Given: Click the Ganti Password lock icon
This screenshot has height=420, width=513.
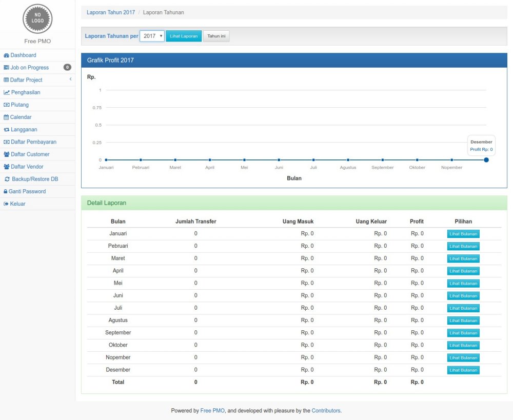Looking at the screenshot, I should pos(7,191).
